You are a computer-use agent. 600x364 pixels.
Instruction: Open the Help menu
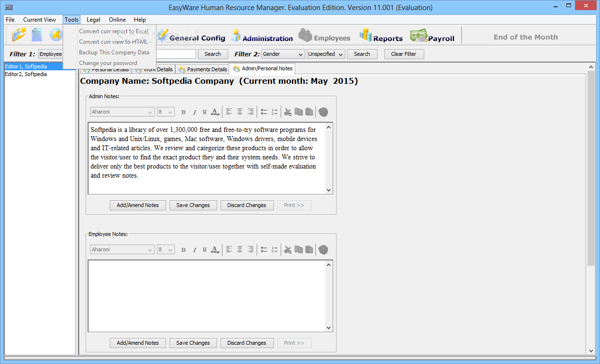pos(140,20)
